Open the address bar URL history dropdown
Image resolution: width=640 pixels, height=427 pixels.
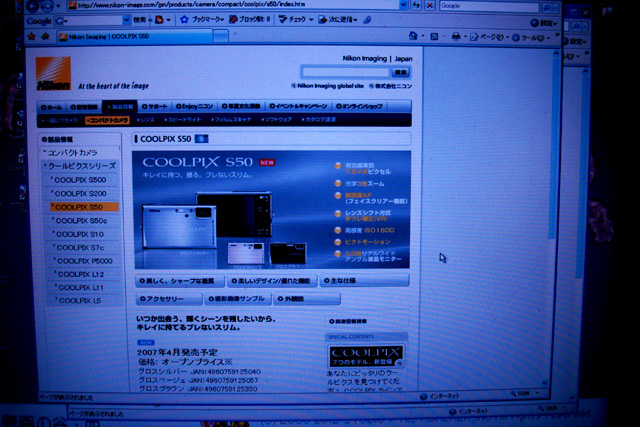403,5
